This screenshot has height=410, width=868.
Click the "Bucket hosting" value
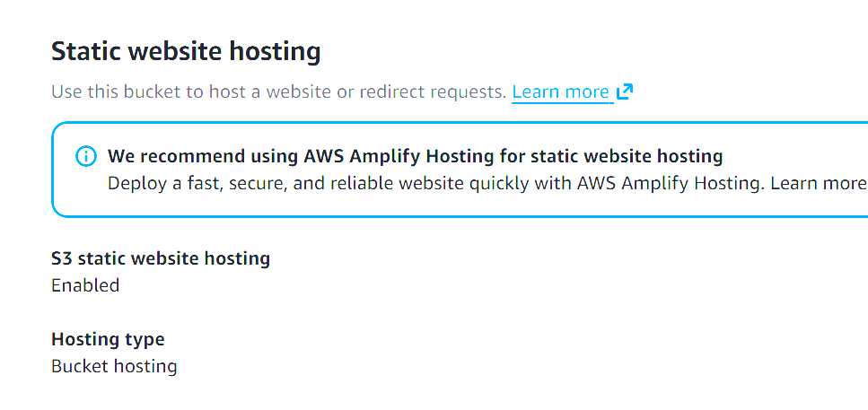[x=114, y=366]
